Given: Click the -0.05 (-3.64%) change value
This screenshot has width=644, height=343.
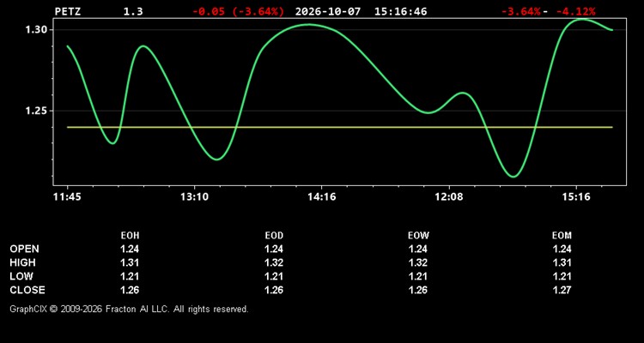Looking at the screenshot, I should tap(238, 11).
